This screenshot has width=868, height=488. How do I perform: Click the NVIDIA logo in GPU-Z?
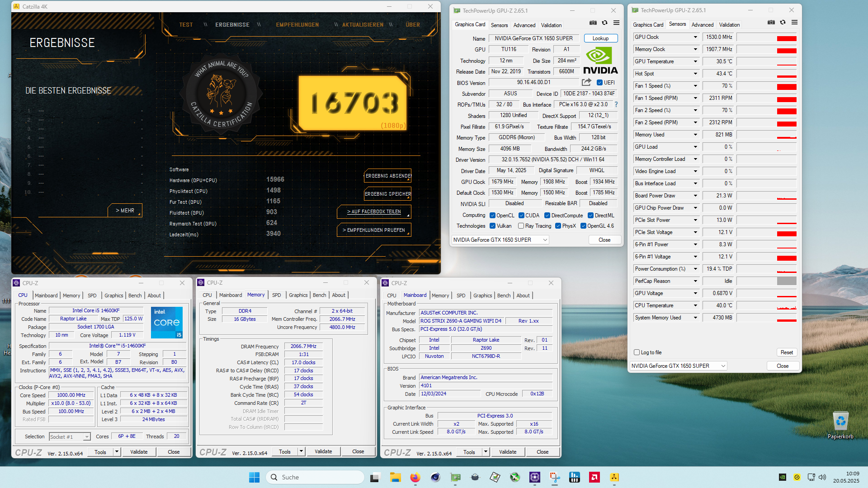(600, 61)
